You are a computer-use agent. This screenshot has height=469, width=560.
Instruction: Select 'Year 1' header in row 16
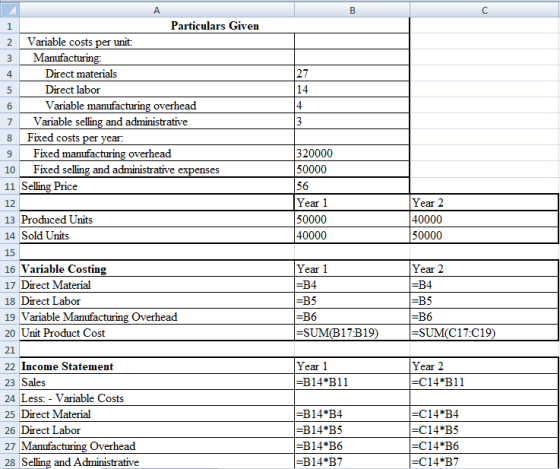click(x=352, y=269)
